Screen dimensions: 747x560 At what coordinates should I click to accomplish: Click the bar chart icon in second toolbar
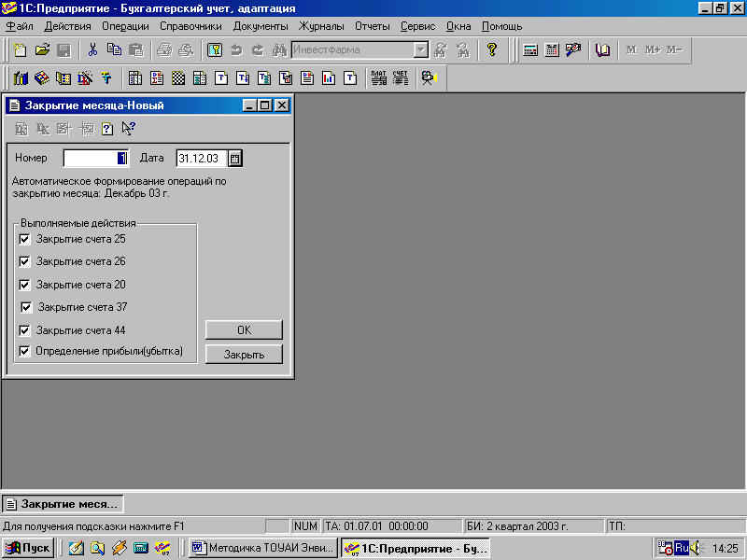21,77
